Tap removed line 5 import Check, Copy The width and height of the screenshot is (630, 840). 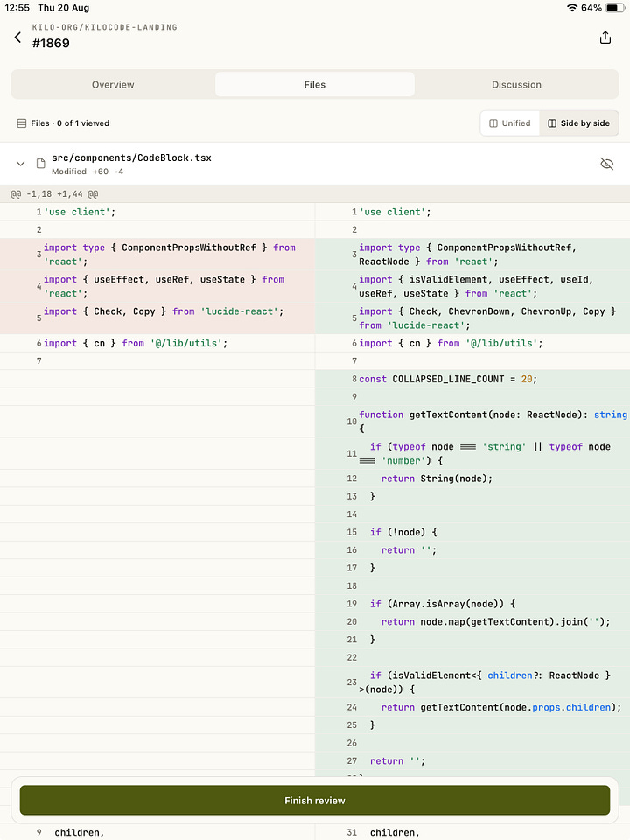point(157,318)
